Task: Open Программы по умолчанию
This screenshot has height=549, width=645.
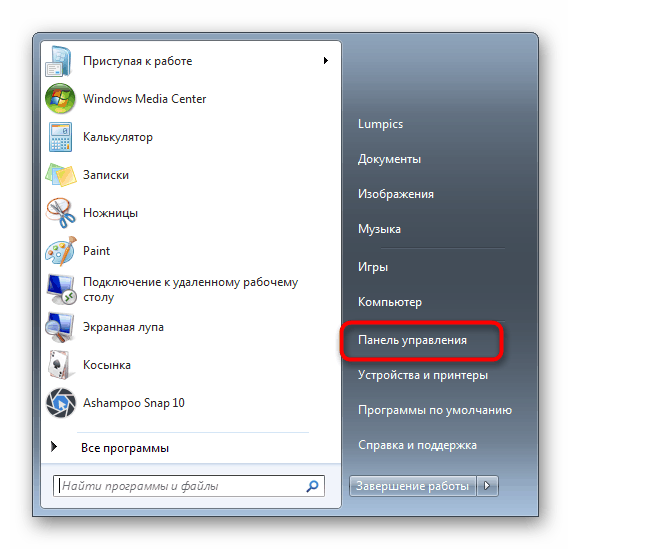Action: (435, 410)
